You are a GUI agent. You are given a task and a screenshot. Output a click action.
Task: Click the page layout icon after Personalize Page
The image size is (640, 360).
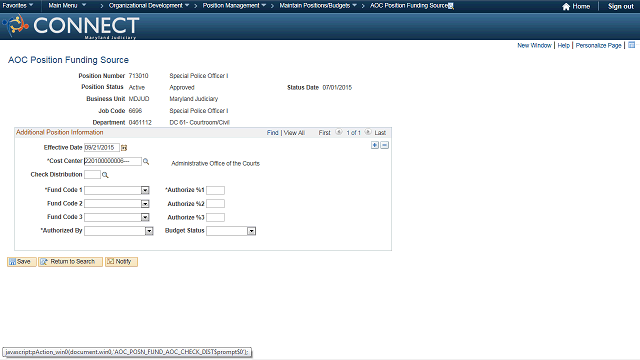click(631, 45)
